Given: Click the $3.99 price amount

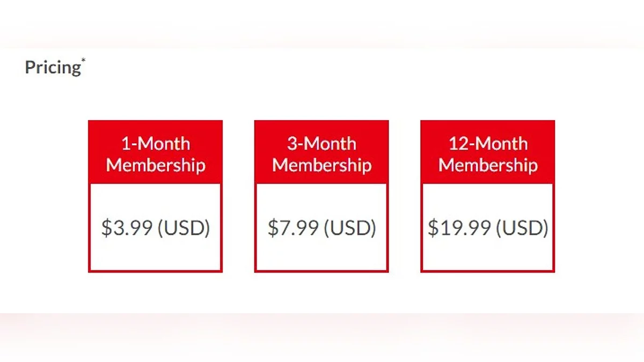Looking at the screenshot, I should click(x=127, y=228).
